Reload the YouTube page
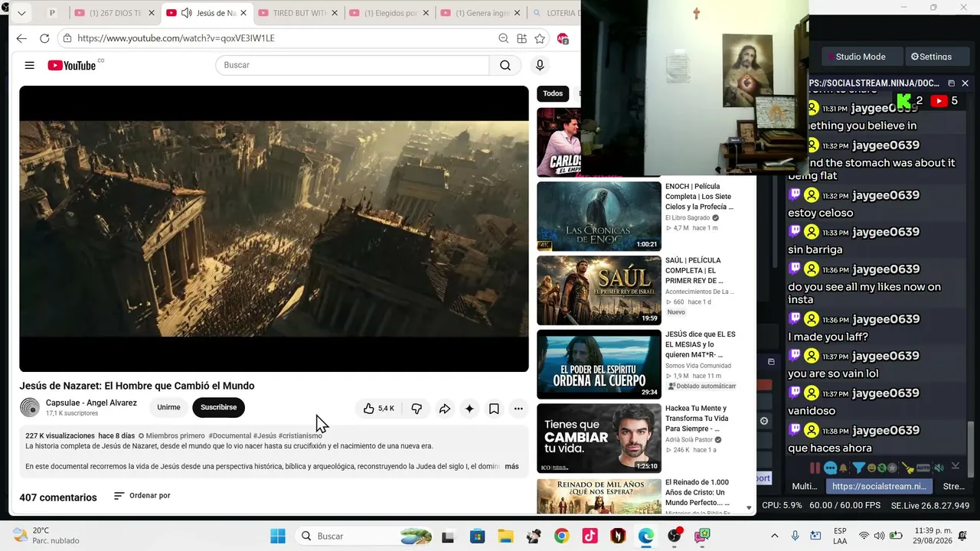This screenshot has height=551, width=980. coord(44,38)
